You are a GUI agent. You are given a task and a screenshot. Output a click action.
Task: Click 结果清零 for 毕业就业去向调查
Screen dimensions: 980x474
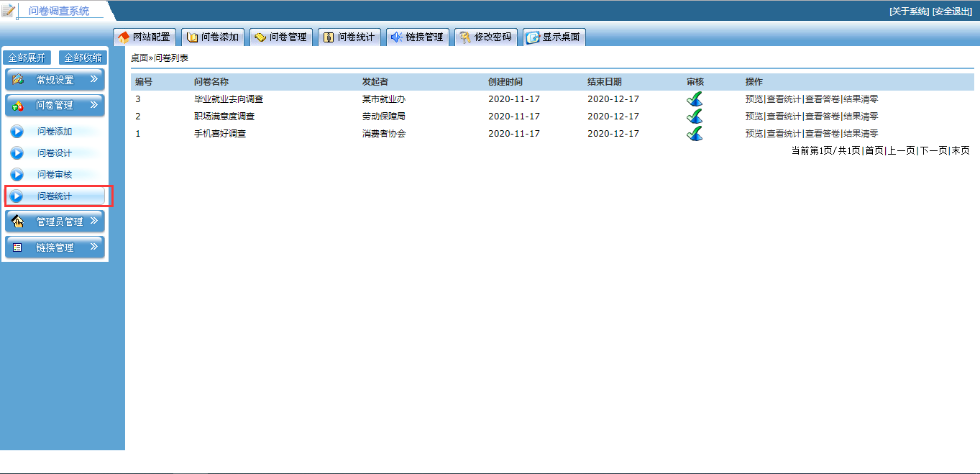pos(861,99)
